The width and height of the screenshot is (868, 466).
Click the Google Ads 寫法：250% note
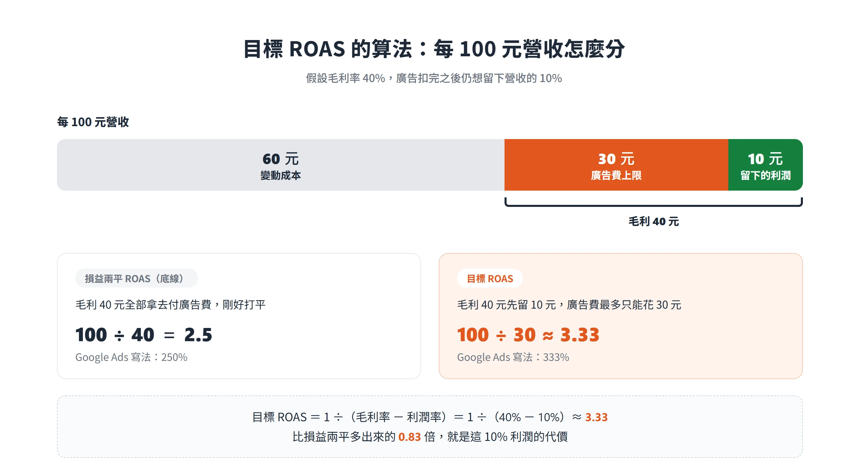pyautogui.click(x=131, y=357)
